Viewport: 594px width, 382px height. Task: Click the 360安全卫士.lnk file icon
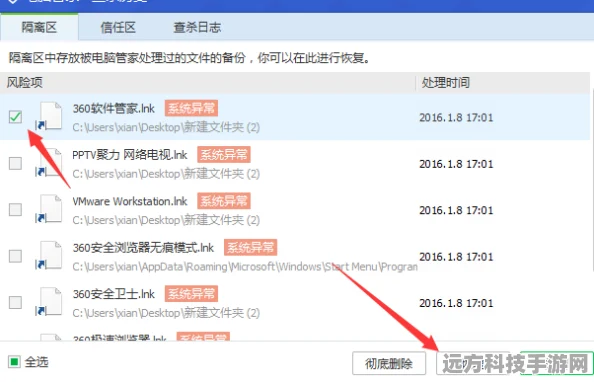click(49, 302)
